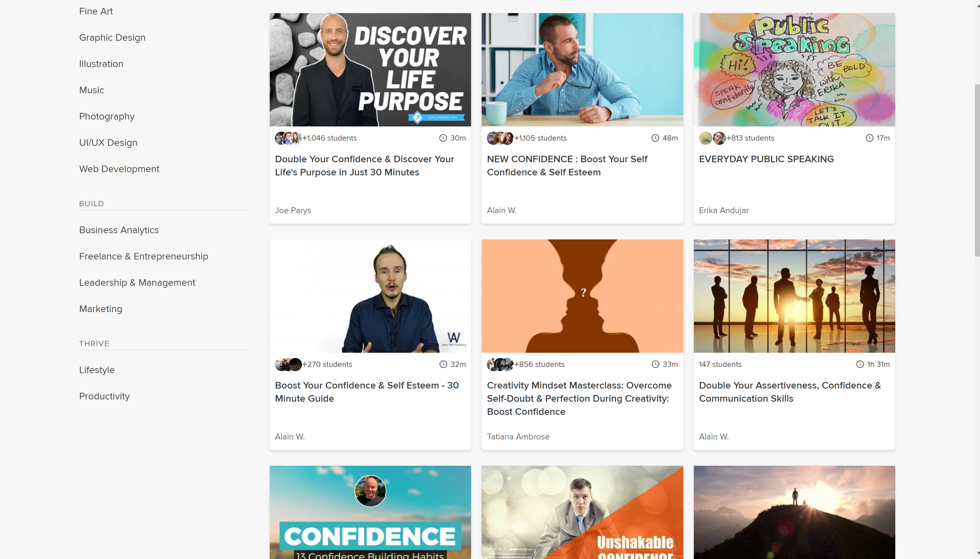Click student avatars on Joe Parys course
The height and width of the screenshot is (559, 980).
[288, 138]
